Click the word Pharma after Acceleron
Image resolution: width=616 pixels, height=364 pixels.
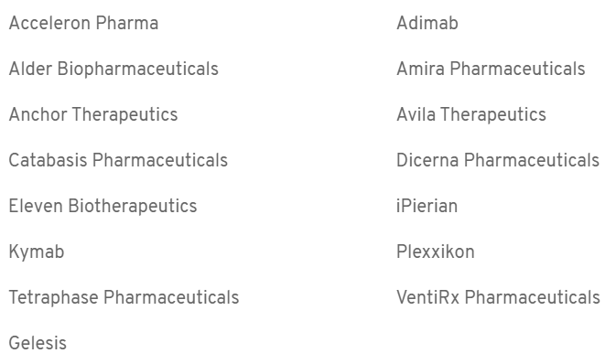click(127, 23)
